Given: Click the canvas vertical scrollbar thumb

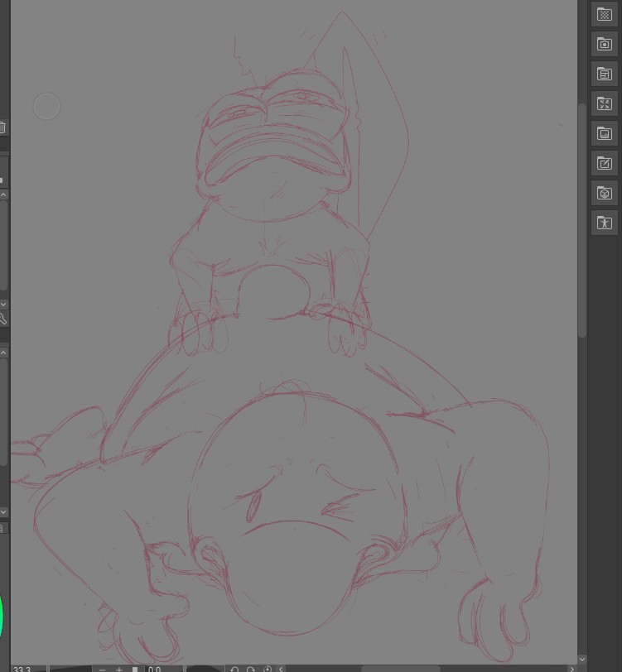Looking at the screenshot, I should pos(582,220).
